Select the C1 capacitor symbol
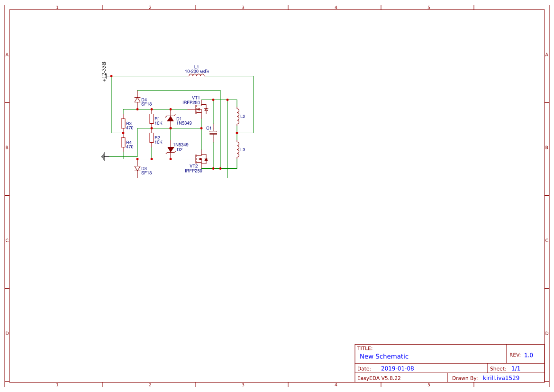 (x=213, y=132)
